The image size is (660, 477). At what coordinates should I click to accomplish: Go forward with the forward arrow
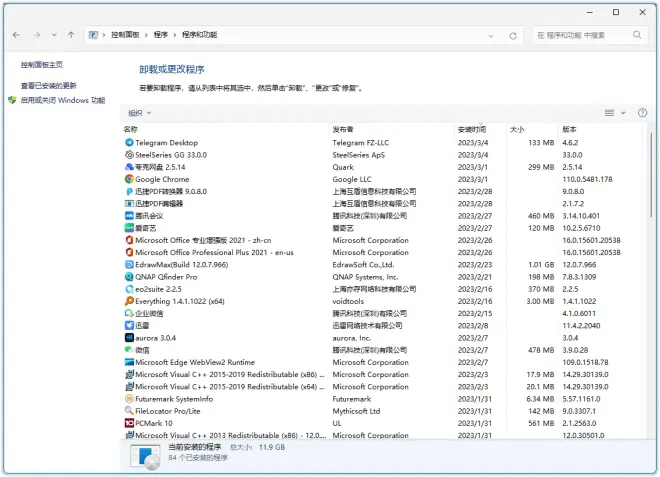click(x=37, y=35)
